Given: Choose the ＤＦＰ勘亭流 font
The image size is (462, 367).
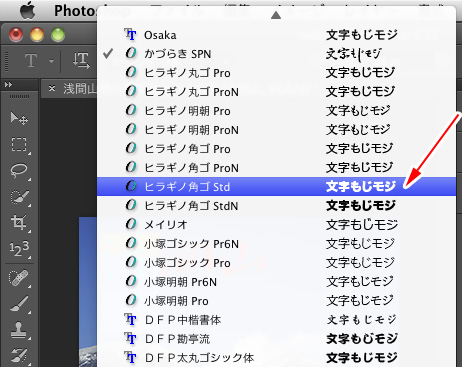Looking at the screenshot, I should click(276, 339).
